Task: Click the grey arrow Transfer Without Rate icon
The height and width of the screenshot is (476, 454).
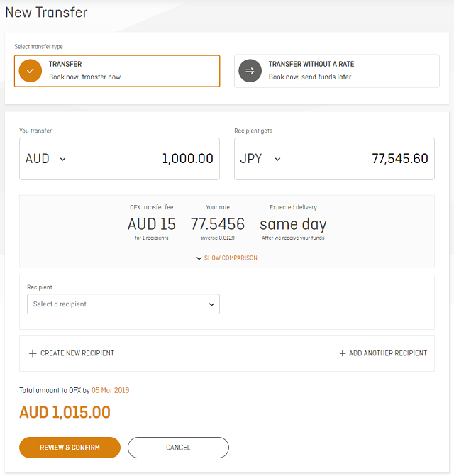Action: tap(250, 71)
